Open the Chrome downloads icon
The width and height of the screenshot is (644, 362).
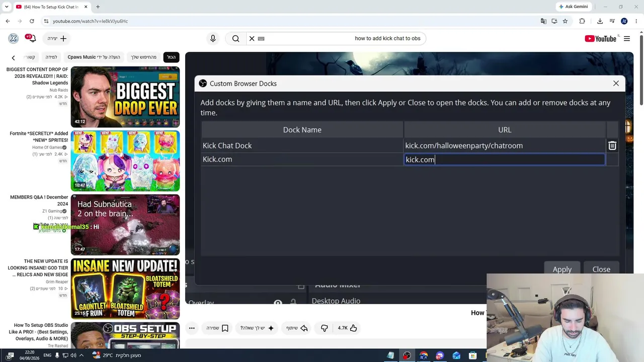point(600,21)
